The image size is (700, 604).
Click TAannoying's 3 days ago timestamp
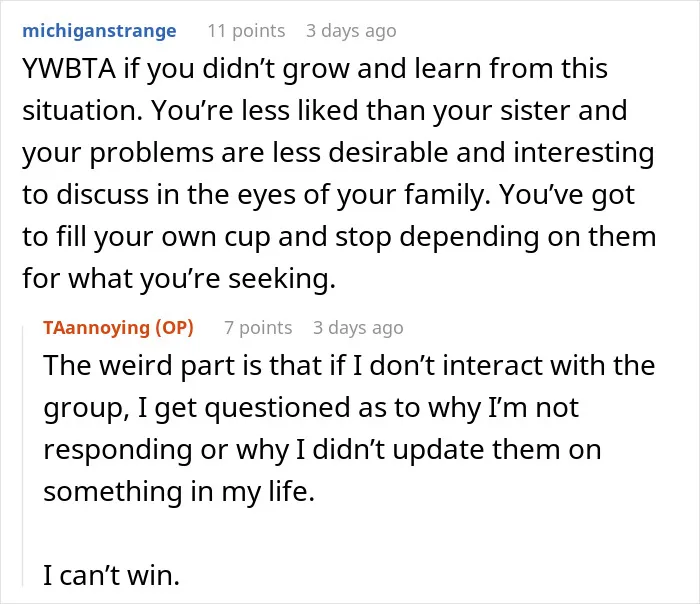pos(358,327)
